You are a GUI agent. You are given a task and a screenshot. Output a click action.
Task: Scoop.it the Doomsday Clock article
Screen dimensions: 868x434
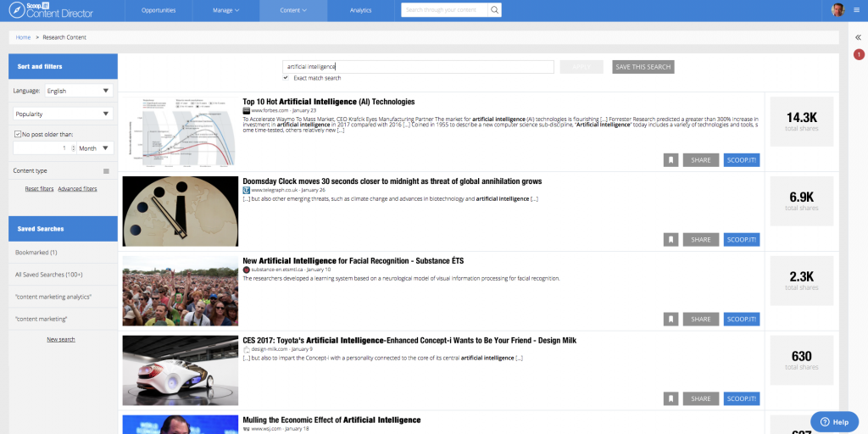(742, 240)
